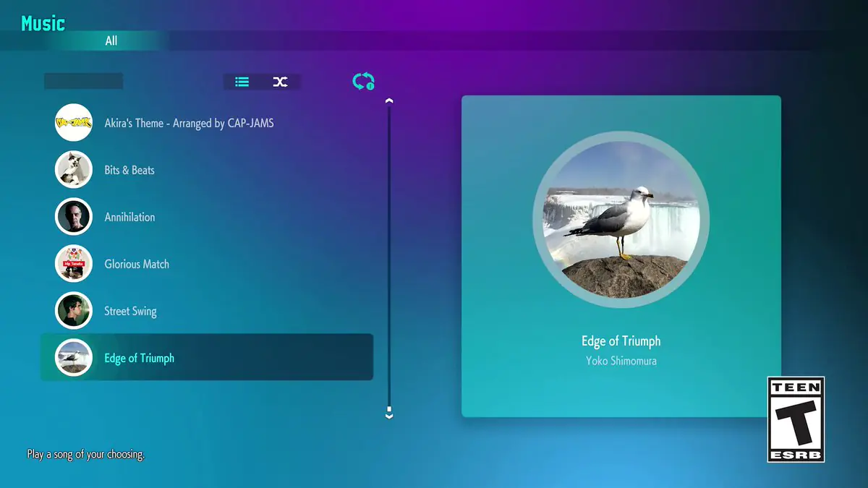Image resolution: width=868 pixels, height=488 pixels.
Task: Enable shuffle playback mode
Action: [x=280, y=82]
